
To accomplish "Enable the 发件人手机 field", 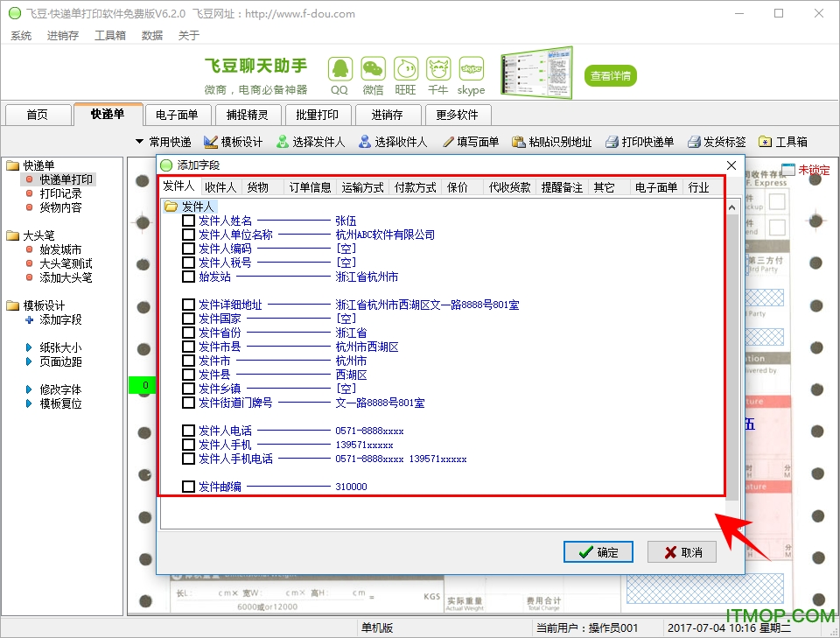I will tap(189, 445).
